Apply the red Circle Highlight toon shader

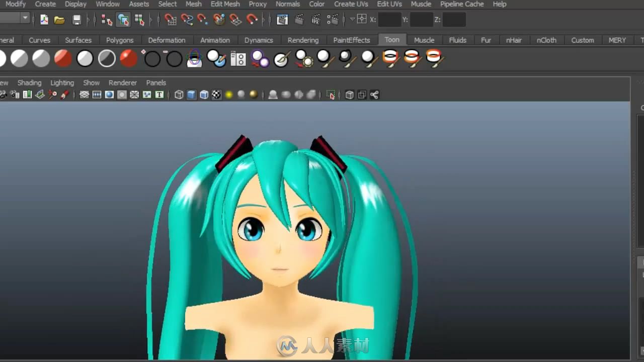click(128, 59)
